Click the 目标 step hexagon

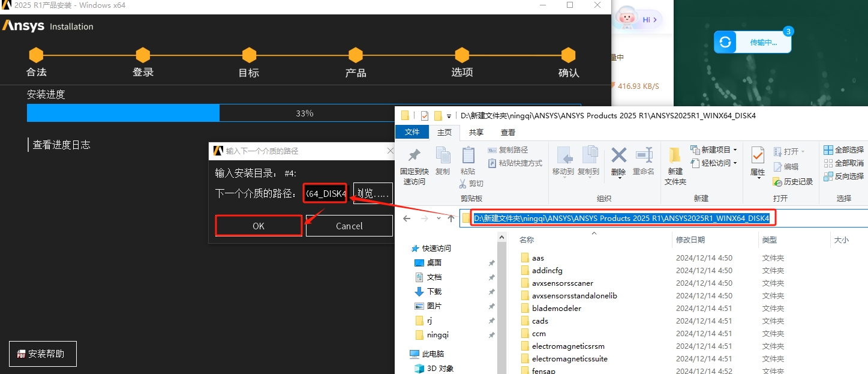tap(249, 55)
